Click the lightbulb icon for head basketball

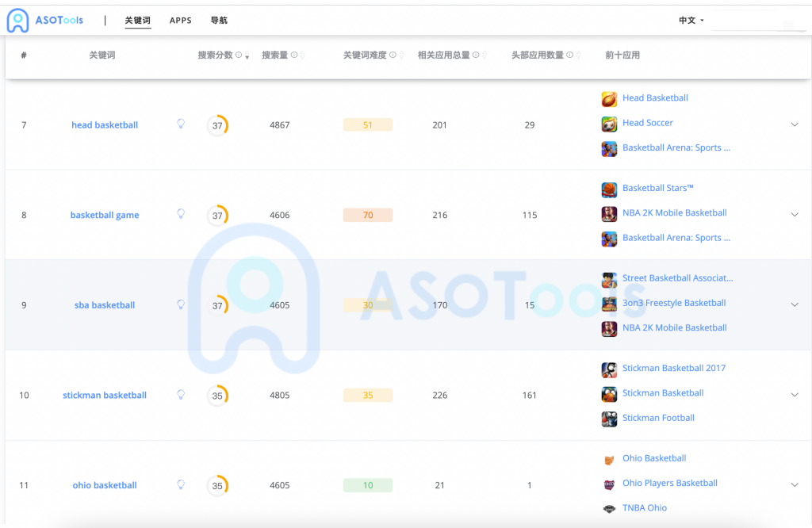[x=181, y=124]
